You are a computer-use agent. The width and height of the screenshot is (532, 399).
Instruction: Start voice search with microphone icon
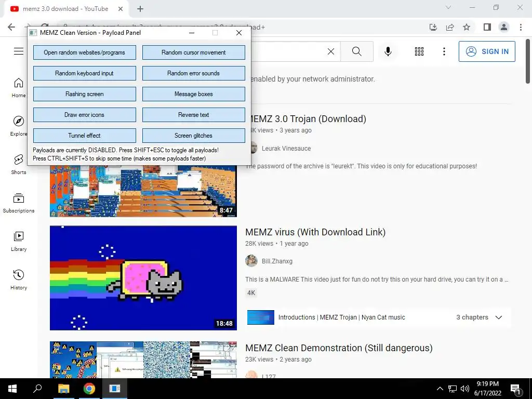click(388, 51)
